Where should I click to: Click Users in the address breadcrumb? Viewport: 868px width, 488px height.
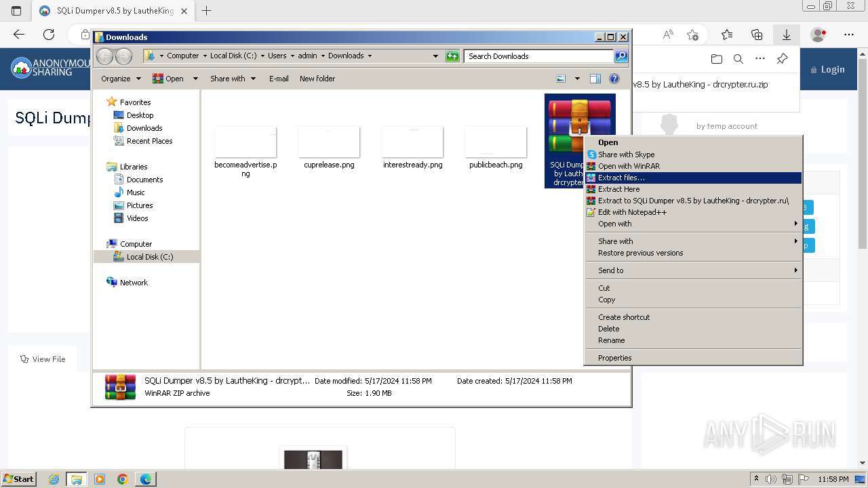[277, 56]
